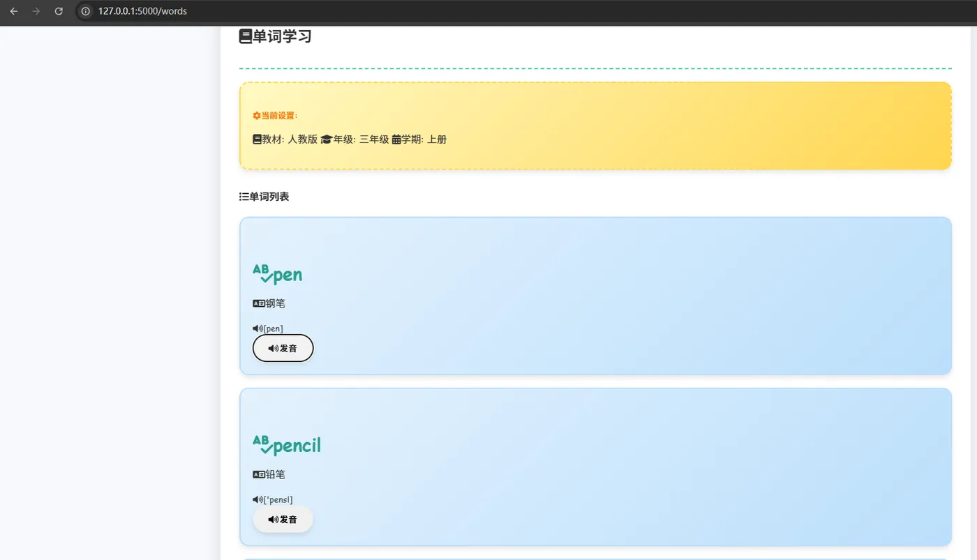Click the site info icon in address bar
977x560 pixels.
84,11
